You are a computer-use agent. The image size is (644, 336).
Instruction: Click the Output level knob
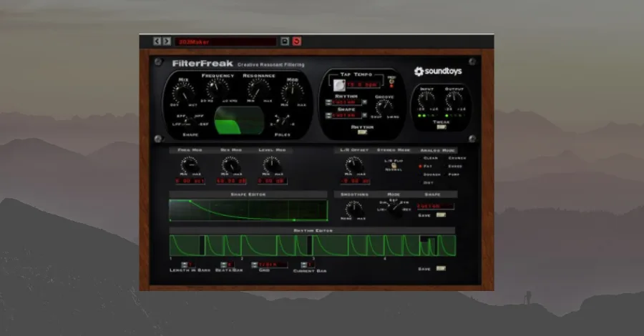[454, 99]
